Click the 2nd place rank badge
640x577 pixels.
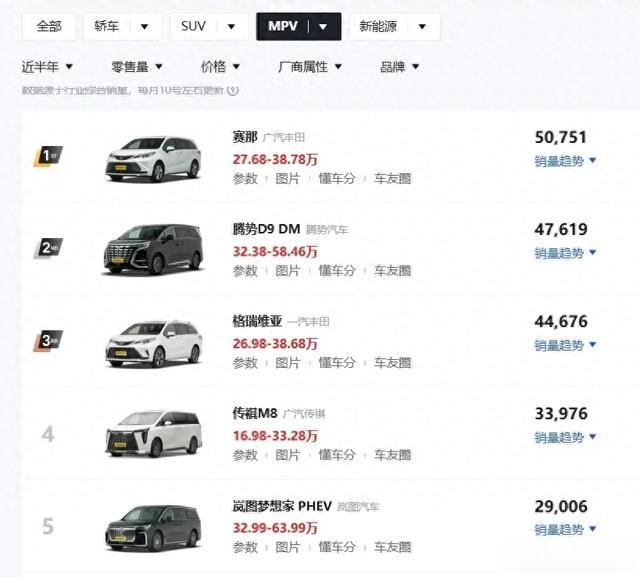[x=48, y=248]
